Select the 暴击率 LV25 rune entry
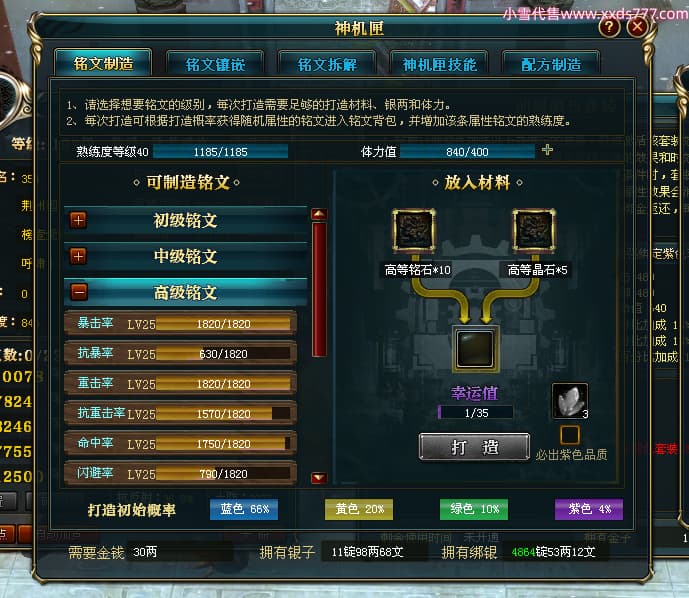 click(180, 323)
